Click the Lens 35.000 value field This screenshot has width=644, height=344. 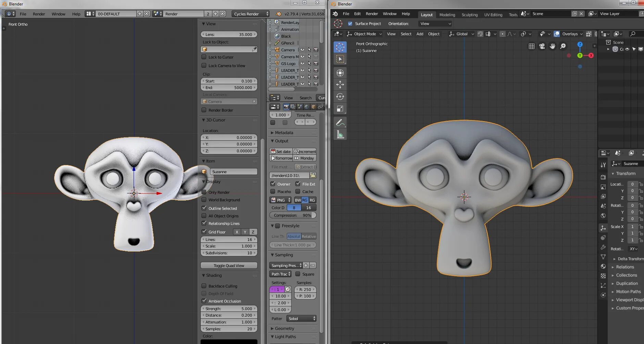click(229, 35)
